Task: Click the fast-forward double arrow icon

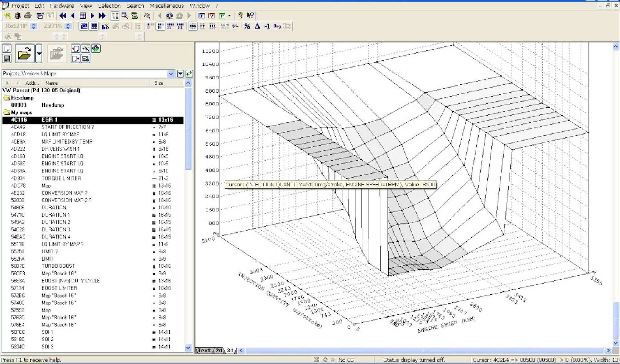Action: tap(102, 16)
